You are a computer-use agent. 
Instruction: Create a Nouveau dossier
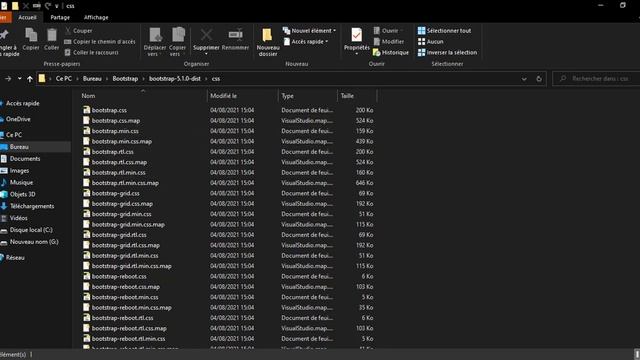click(x=268, y=42)
